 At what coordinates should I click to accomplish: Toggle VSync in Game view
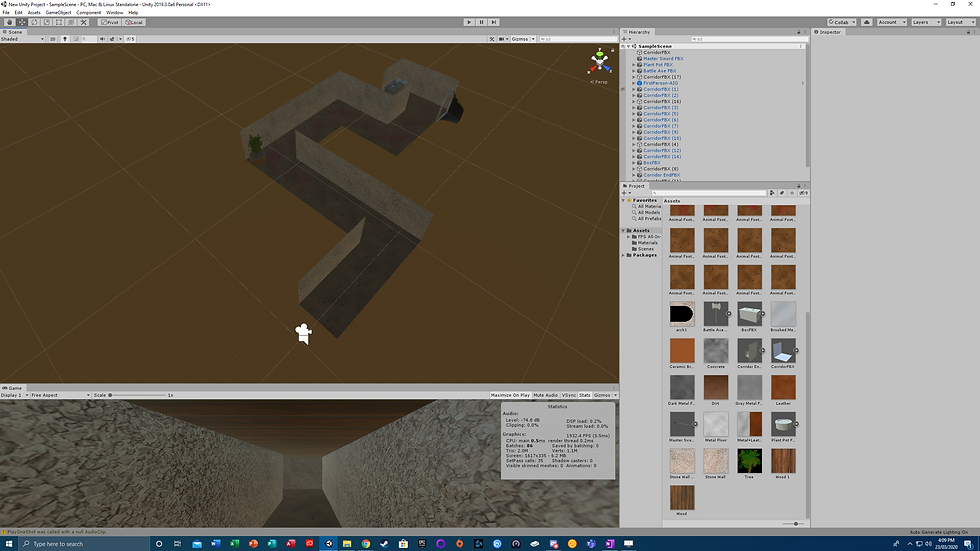pyautogui.click(x=569, y=395)
